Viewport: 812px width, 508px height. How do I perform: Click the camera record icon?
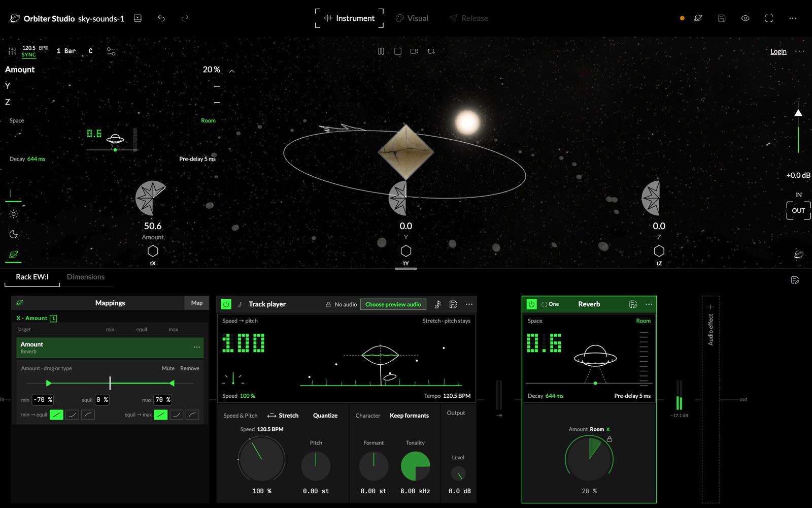point(414,51)
